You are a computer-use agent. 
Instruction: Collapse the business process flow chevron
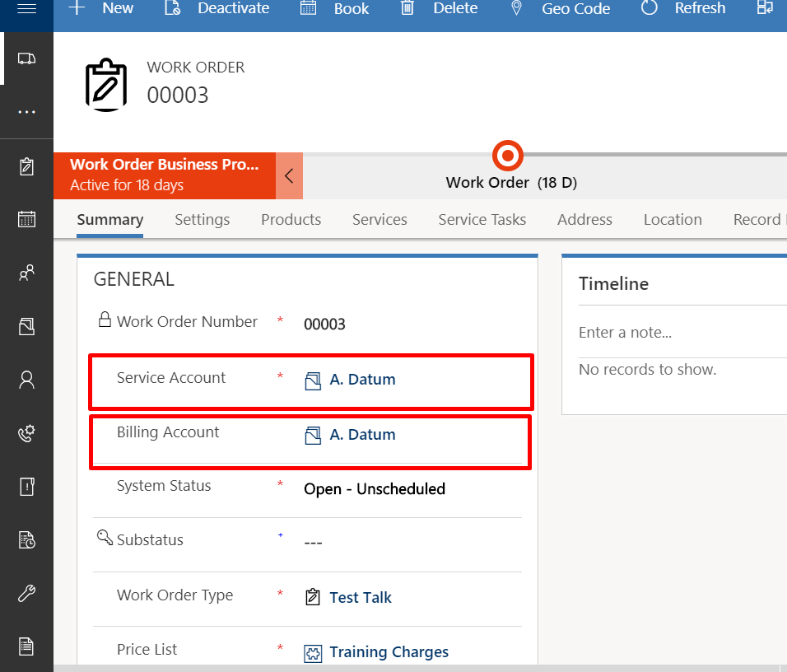point(289,175)
